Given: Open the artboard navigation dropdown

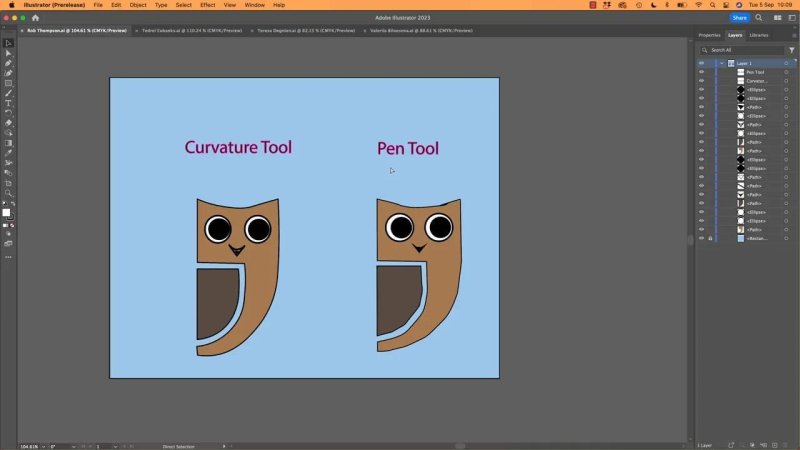Looking at the screenshot, I should 115,446.
